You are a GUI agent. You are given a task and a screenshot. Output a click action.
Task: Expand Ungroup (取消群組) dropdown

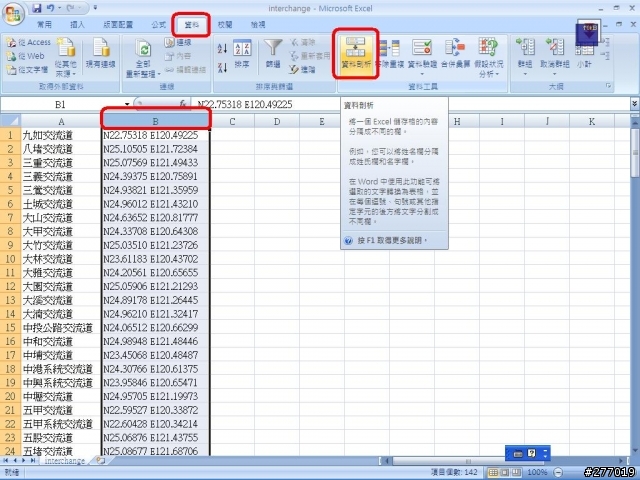[x=554, y=74]
